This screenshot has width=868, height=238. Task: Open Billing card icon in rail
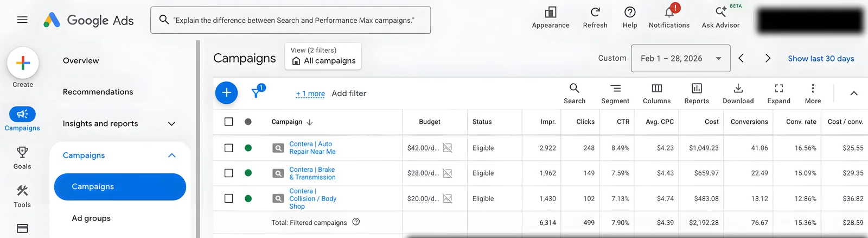point(22,228)
